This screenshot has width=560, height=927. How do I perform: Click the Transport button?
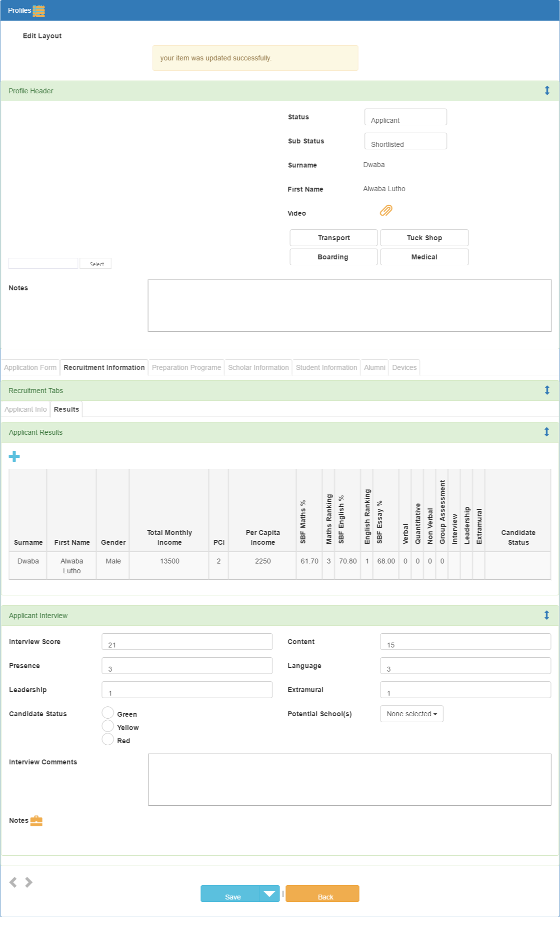tap(334, 238)
